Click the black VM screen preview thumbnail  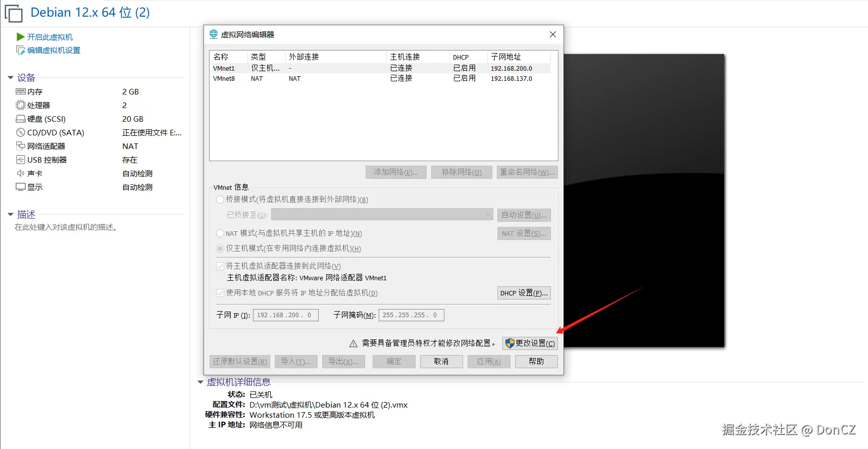644,201
